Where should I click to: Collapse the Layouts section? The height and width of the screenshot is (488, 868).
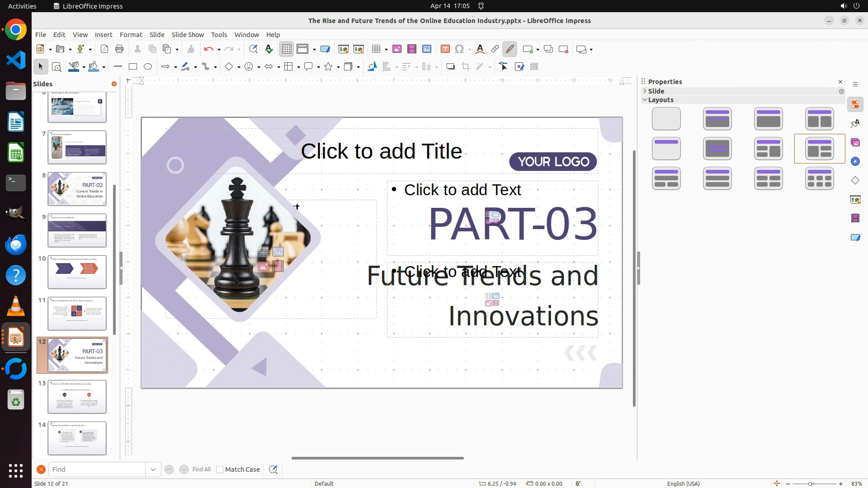click(645, 100)
